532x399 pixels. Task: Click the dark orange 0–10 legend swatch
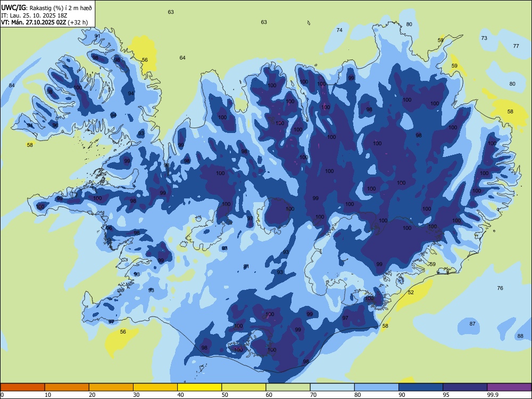pyautogui.click(x=22, y=387)
